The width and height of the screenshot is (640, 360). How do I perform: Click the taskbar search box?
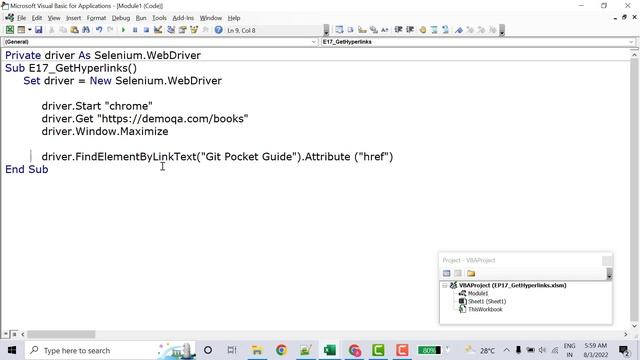coord(110,350)
